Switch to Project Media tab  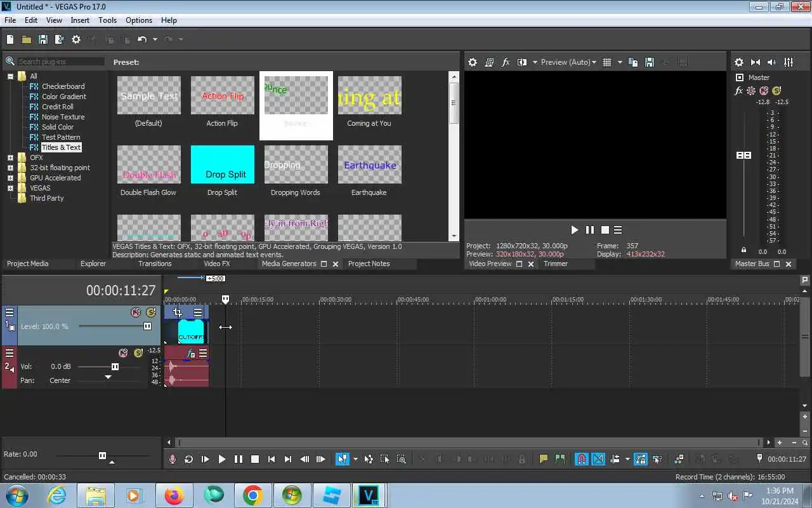pos(28,264)
